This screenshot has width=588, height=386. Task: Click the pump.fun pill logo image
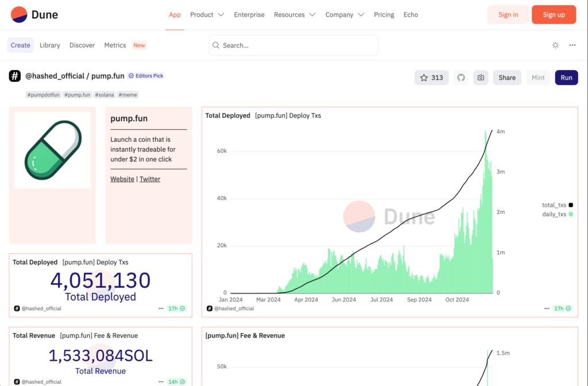coord(52,150)
